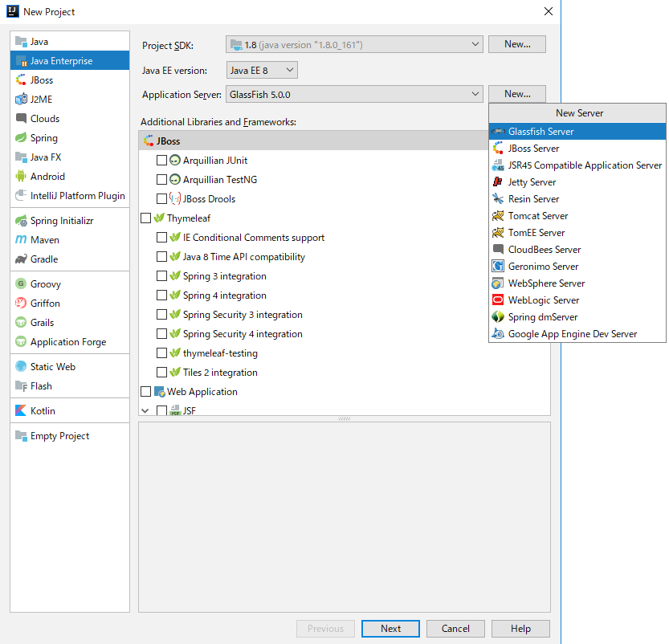Close the New Project dialog

click(x=549, y=11)
